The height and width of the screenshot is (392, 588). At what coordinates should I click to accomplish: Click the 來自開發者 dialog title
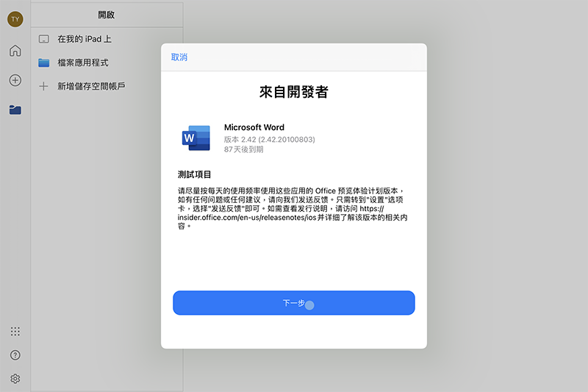(294, 92)
